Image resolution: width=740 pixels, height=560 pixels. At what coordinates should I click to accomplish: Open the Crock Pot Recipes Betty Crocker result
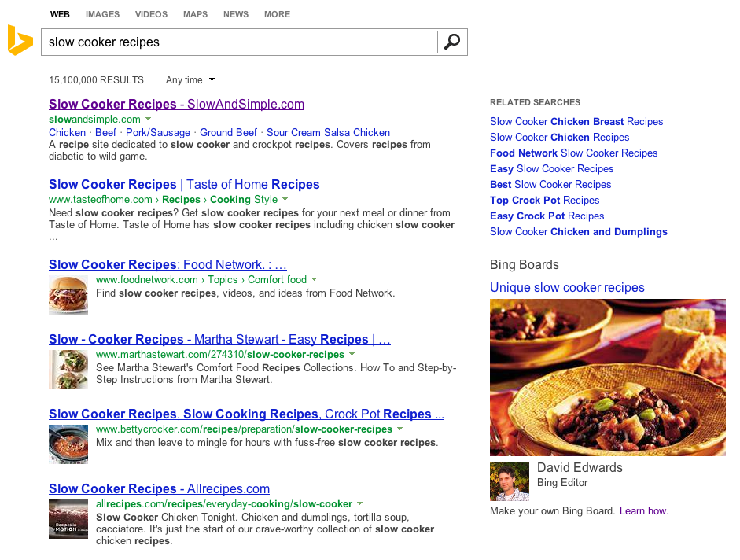(x=246, y=414)
